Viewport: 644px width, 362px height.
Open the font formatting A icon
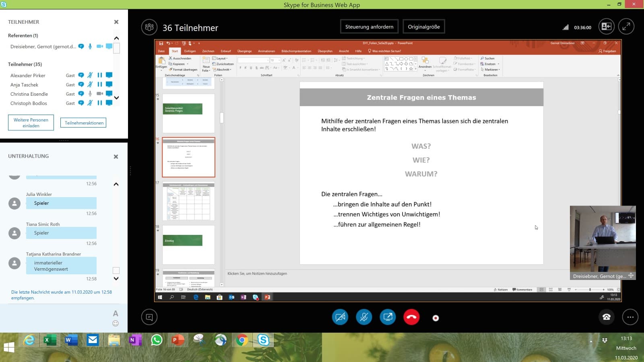pyautogui.click(x=116, y=313)
